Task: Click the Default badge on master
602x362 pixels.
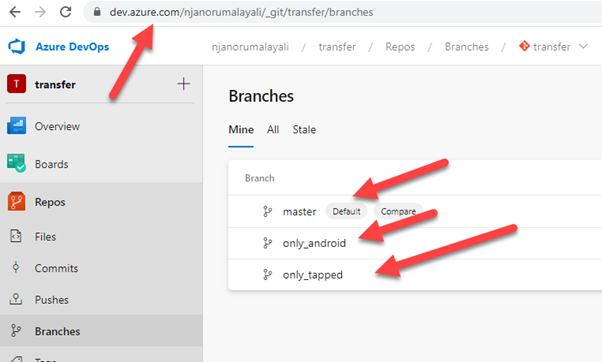Action: tap(346, 212)
